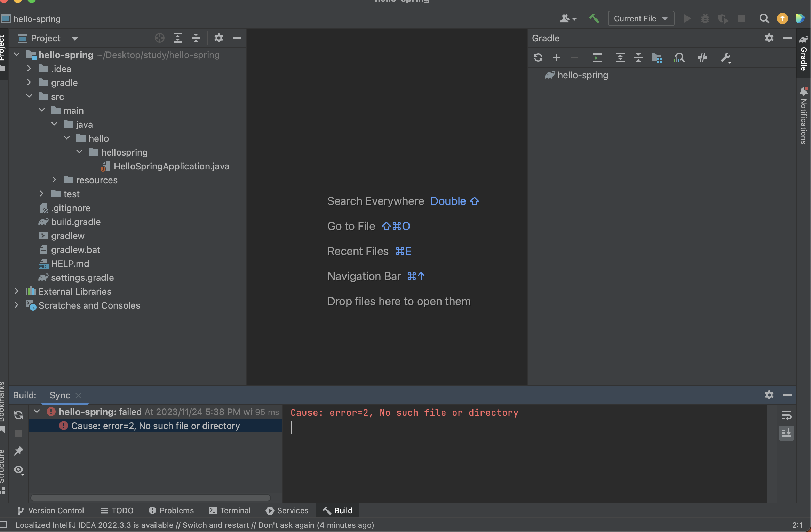Open the Search Everywhere magnifier icon
Viewport: 811px width, 532px height.
coord(764,18)
